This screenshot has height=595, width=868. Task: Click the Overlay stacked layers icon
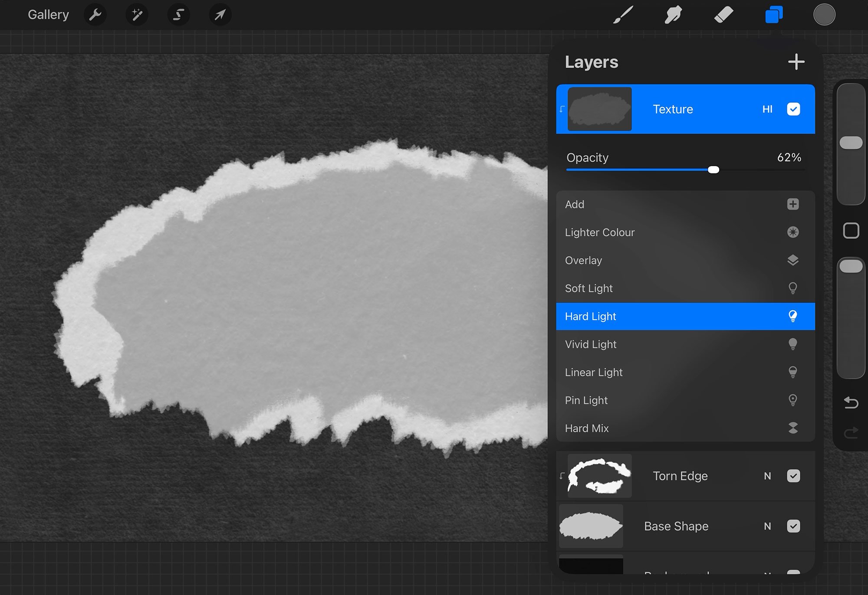[x=793, y=260]
